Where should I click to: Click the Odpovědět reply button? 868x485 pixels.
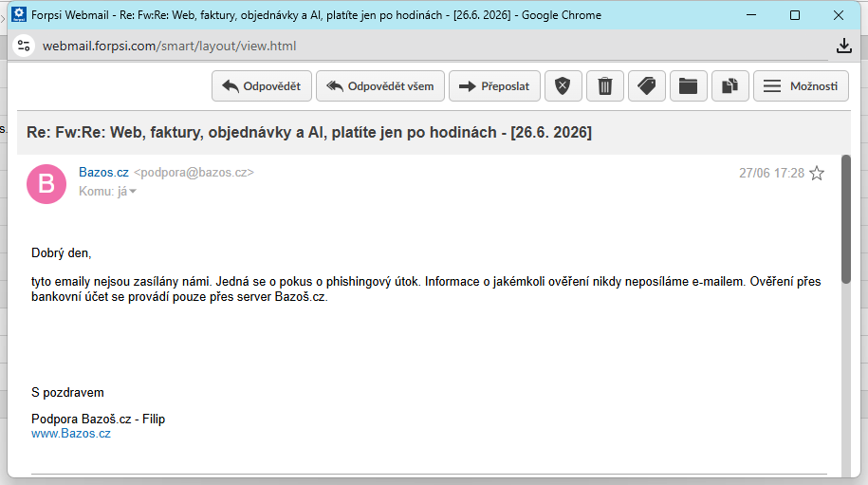261,85
